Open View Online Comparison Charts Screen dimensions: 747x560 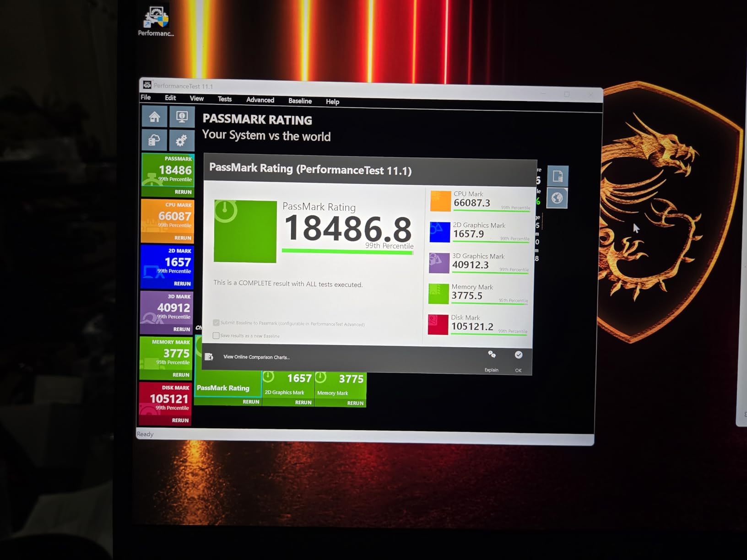[256, 357]
